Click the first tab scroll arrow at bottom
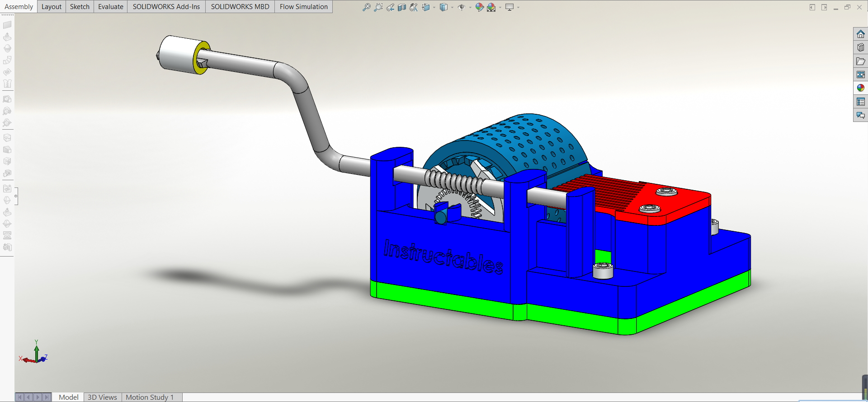868x402 pixels. pyautogui.click(x=19, y=397)
